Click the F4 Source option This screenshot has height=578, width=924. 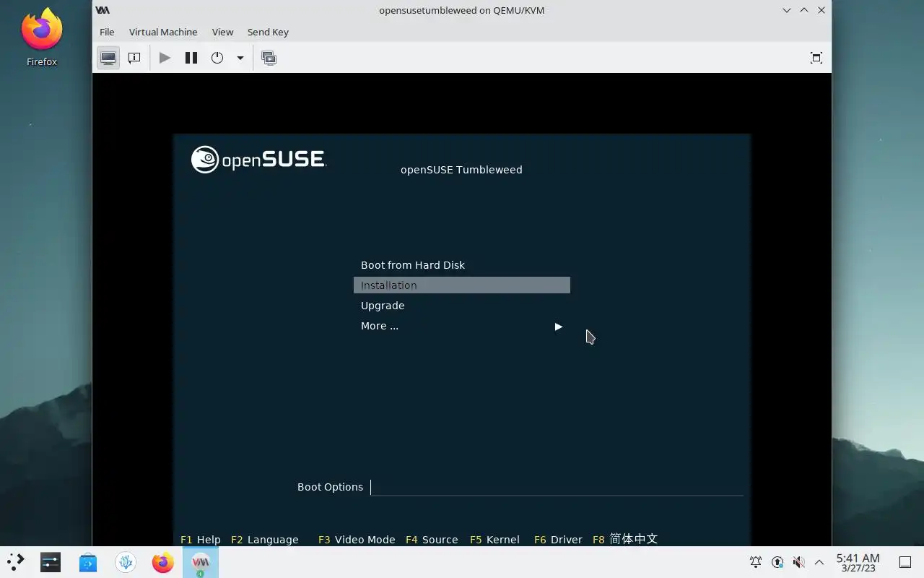click(x=432, y=540)
